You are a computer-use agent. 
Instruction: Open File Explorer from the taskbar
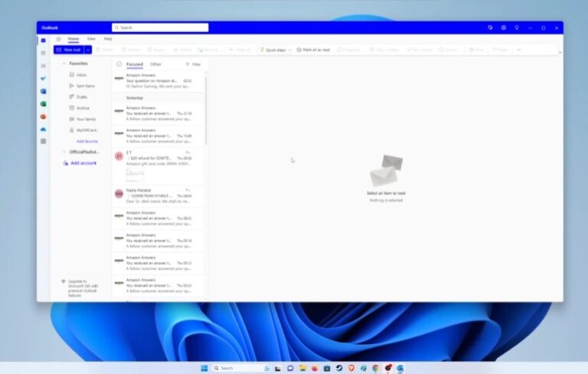[302, 368]
